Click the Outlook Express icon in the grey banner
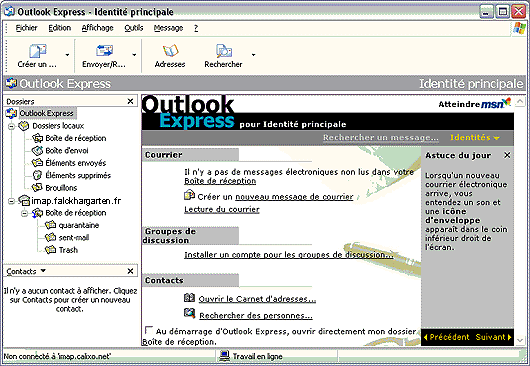This screenshot has height=366, width=530. 11,83
